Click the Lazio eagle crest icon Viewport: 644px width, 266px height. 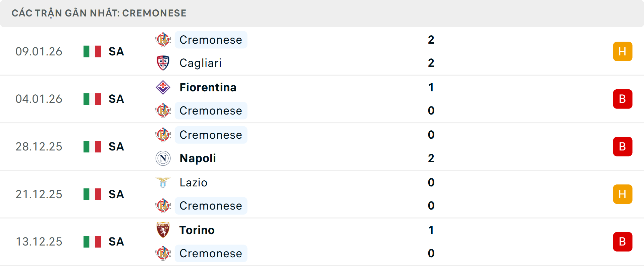point(163,182)
